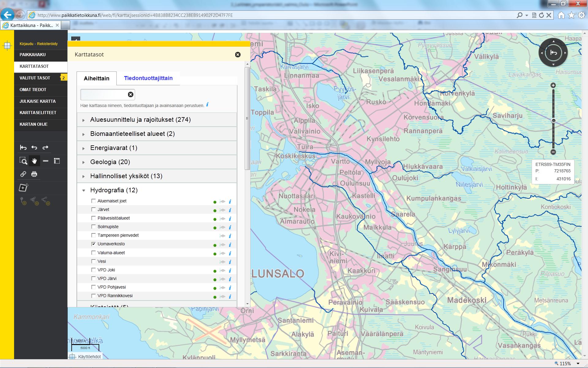Open KARTTASELITTEET menu item
The height and width of the screenshot is (368, 588).
(41, 113)
